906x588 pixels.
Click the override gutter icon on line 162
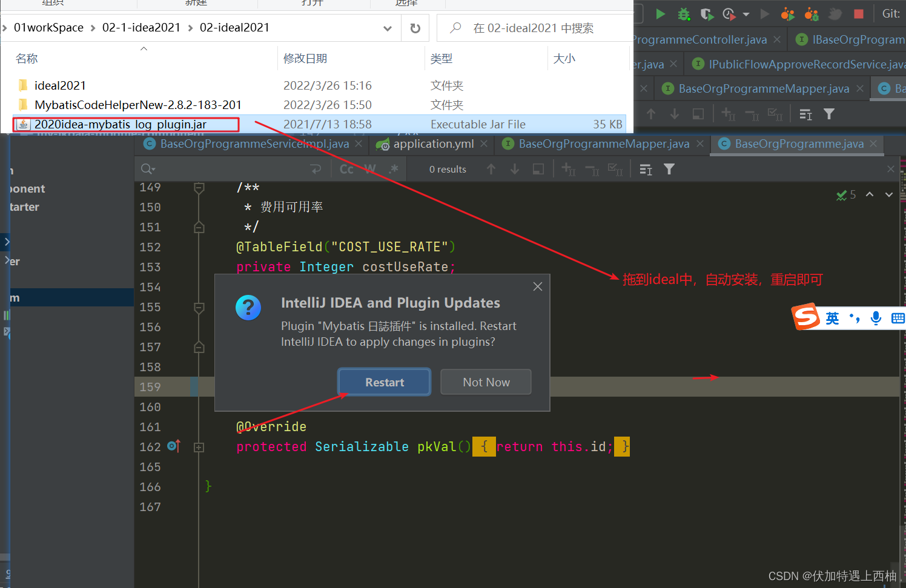(x=174, y=446)
